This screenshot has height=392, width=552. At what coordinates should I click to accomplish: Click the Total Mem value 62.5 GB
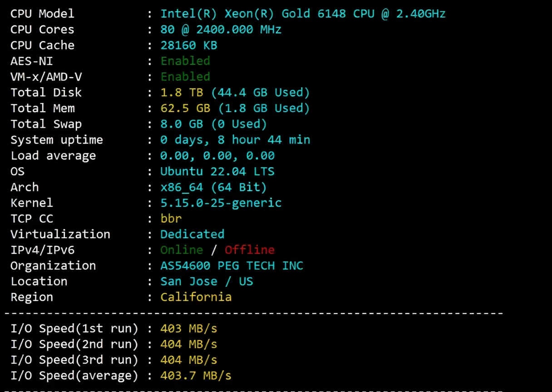185,108
